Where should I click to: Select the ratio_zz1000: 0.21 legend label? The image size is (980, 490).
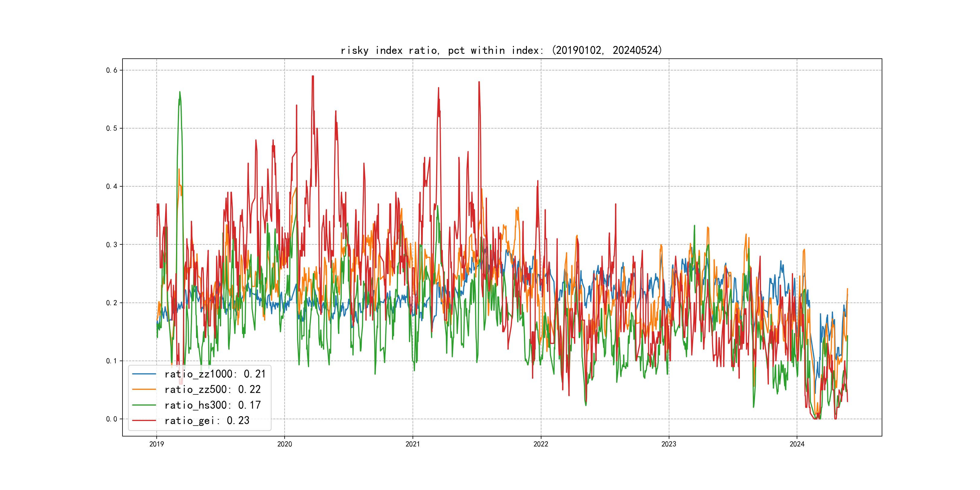[215, 374]
